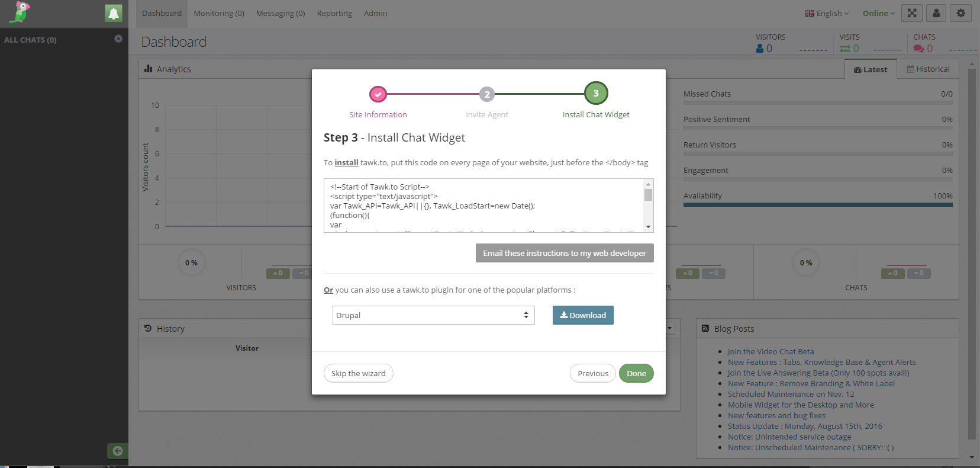Download the selected plugin

[x=583, y=315]
